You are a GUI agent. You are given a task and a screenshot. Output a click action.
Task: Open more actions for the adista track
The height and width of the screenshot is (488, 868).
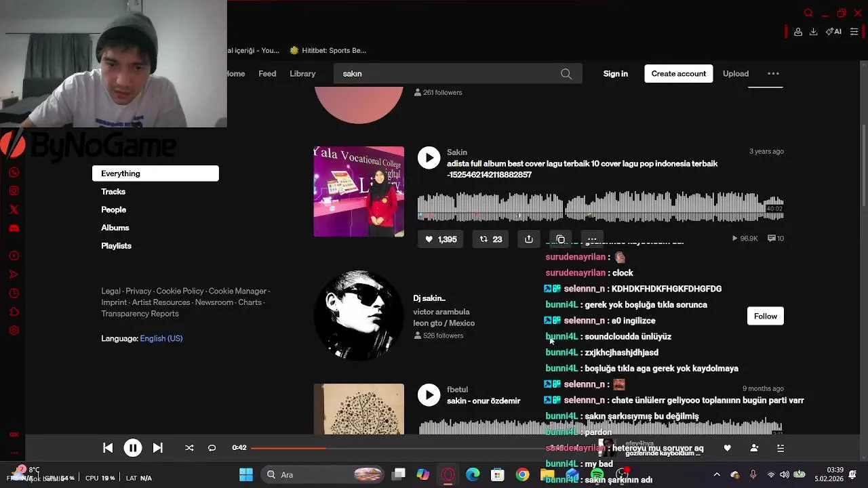tap(592, 239)
